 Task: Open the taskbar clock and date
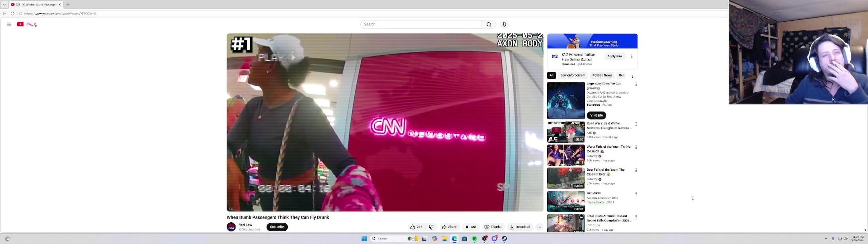click(x=857, y=239)
